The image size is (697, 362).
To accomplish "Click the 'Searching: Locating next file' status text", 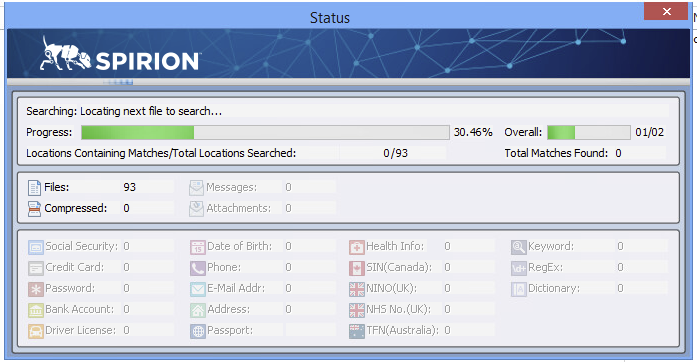I will [124, 111].
